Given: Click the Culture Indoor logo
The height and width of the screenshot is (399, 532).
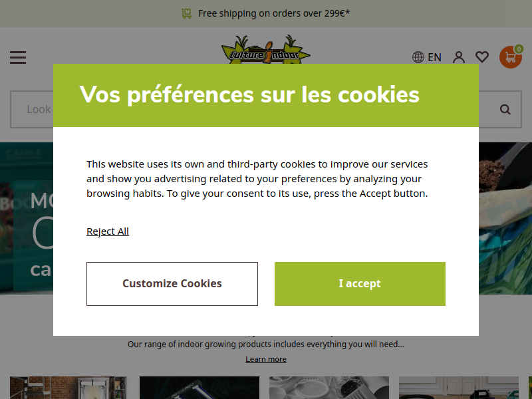Looking at the screenshot, I should pyautogui.click(x=265, y=49).
